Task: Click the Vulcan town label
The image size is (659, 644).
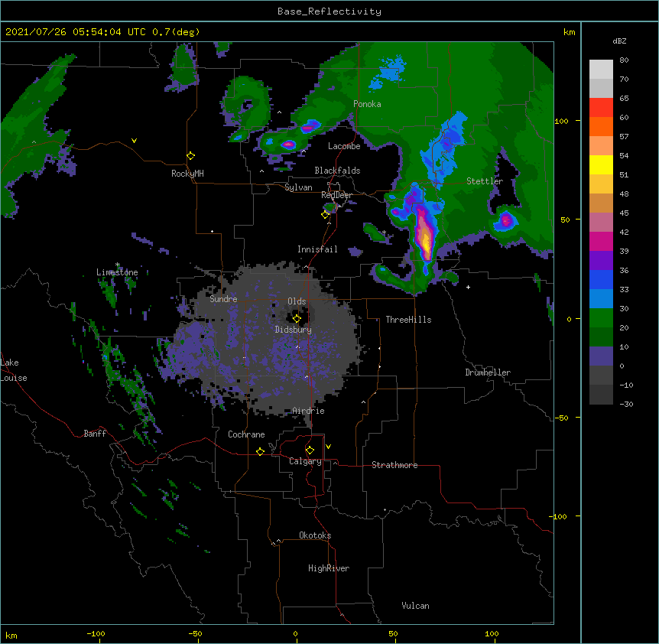Action: pos(415,606)
